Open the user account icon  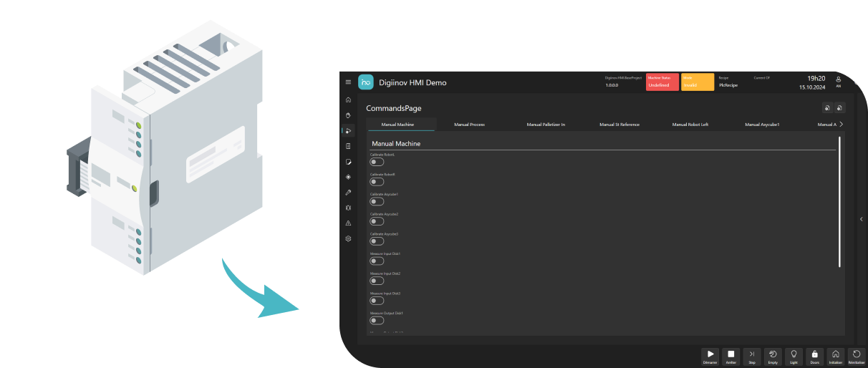tap(839, 81)
